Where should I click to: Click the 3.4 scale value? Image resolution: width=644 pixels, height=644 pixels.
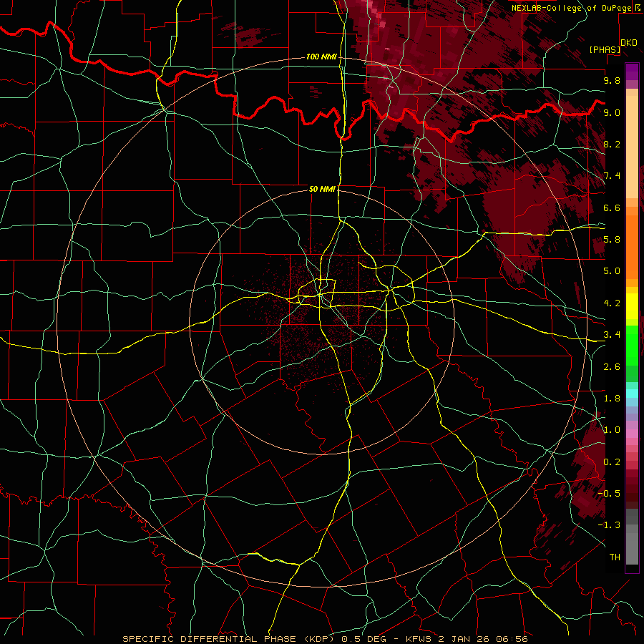[x=612, y=334]
